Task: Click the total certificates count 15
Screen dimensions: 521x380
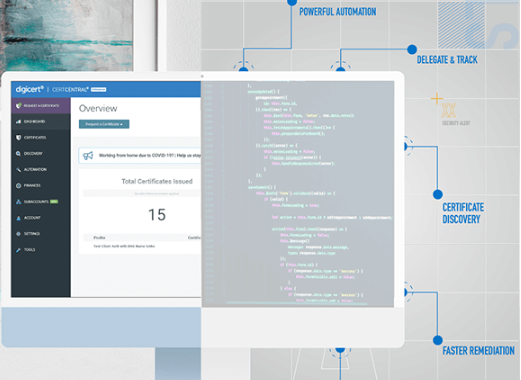Action: click(x=157, y=215)
